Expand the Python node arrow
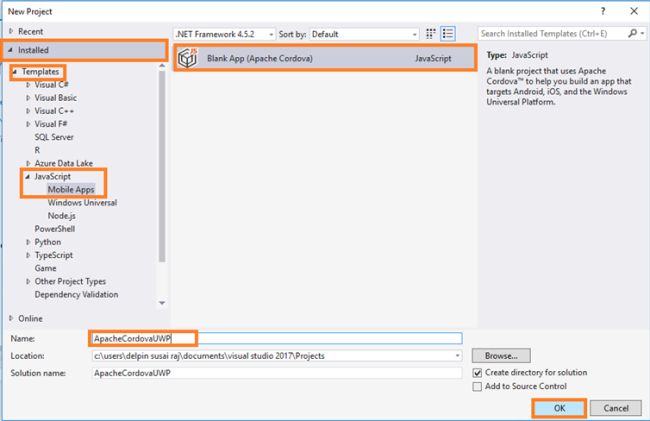This screenshot has height=421, width=650. (28, 242)
